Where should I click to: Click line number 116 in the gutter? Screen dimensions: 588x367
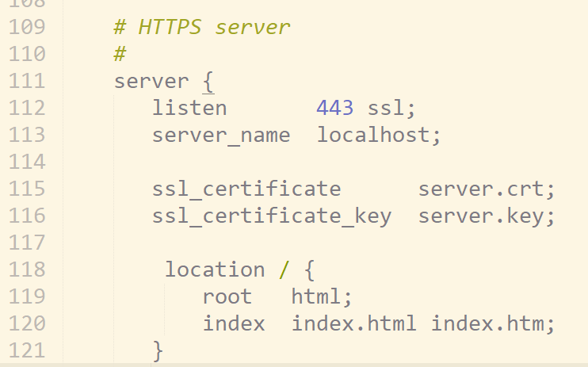[27, 216]
